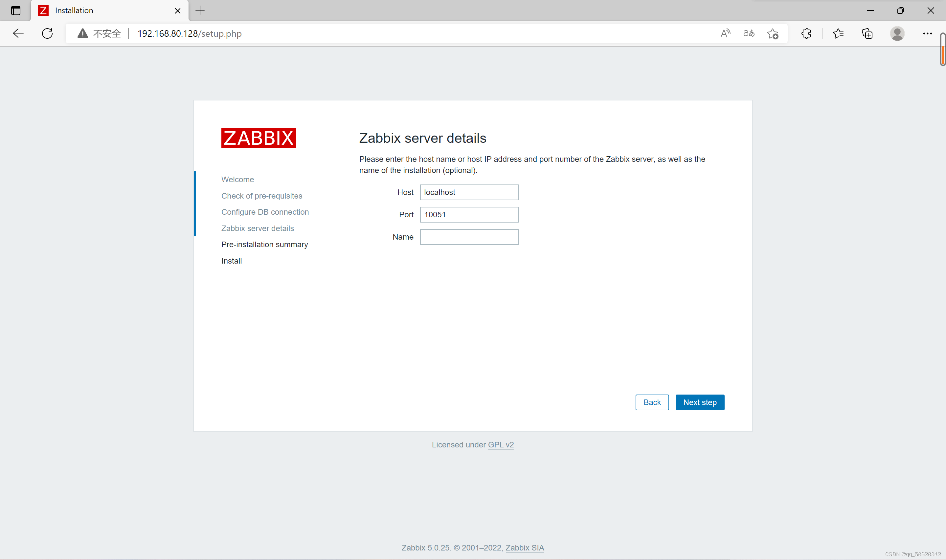Click into the Name input field
The height and width of the screenshot is (560, 946).
[469, 237]
